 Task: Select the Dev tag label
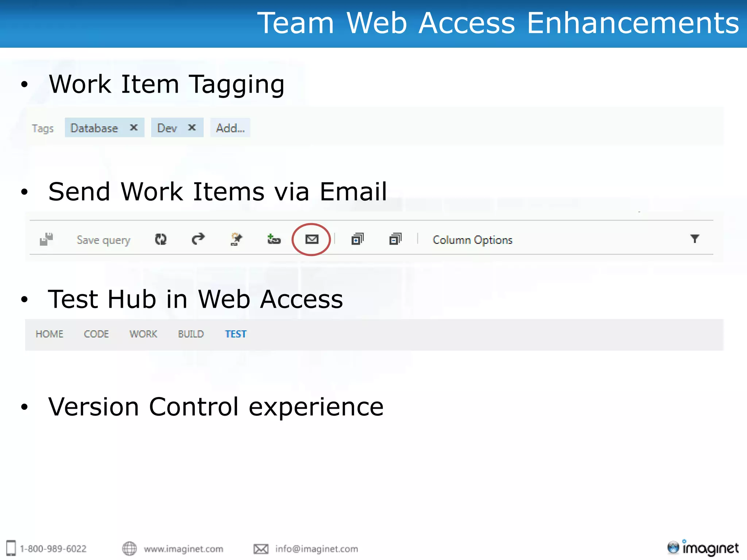[x=167, y=128]
